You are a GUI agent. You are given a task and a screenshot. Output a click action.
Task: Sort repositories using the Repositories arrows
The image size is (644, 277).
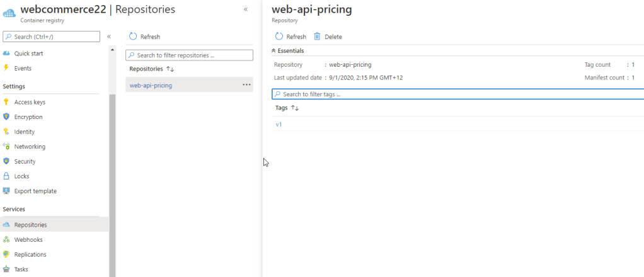[x=170, y=69]
